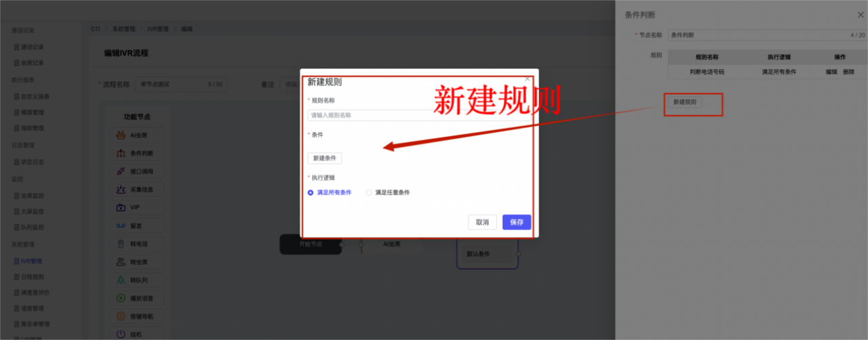Click 保存 to save the new rule
The width and height of the screenshot is (868, 340).
coord(517,222)
